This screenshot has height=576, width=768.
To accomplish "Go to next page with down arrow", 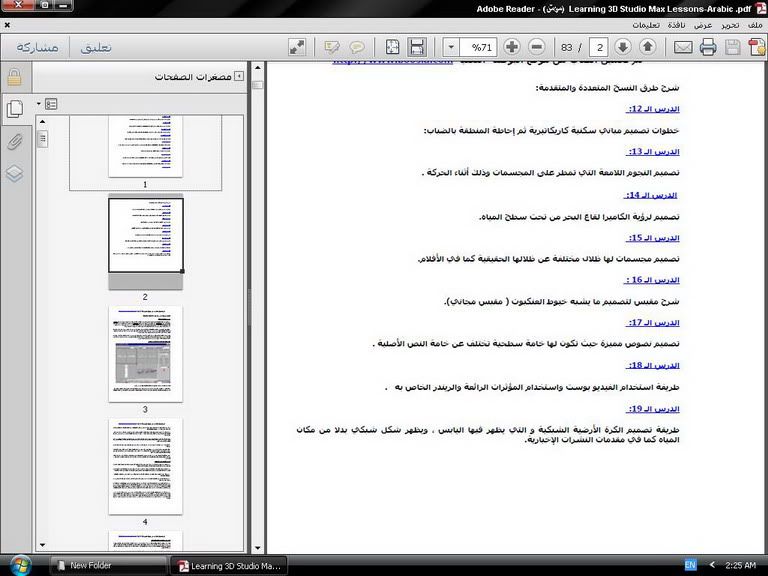I will click(623, 47).
